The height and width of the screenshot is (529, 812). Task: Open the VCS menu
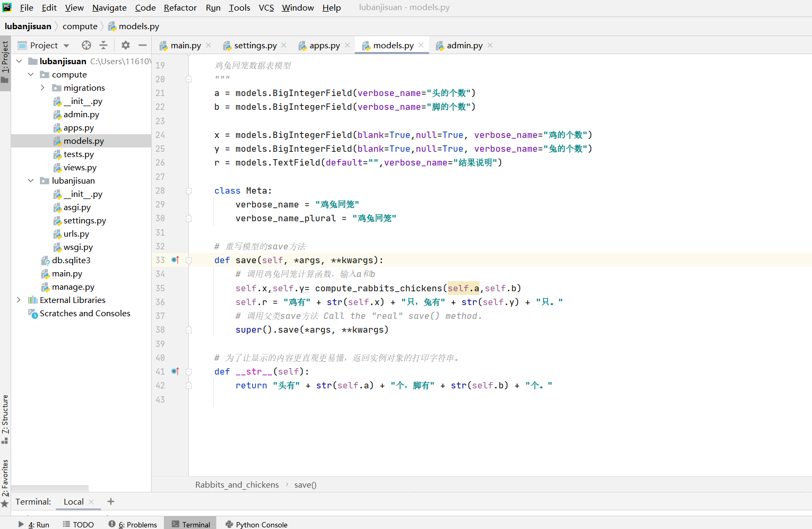point(266,7)
